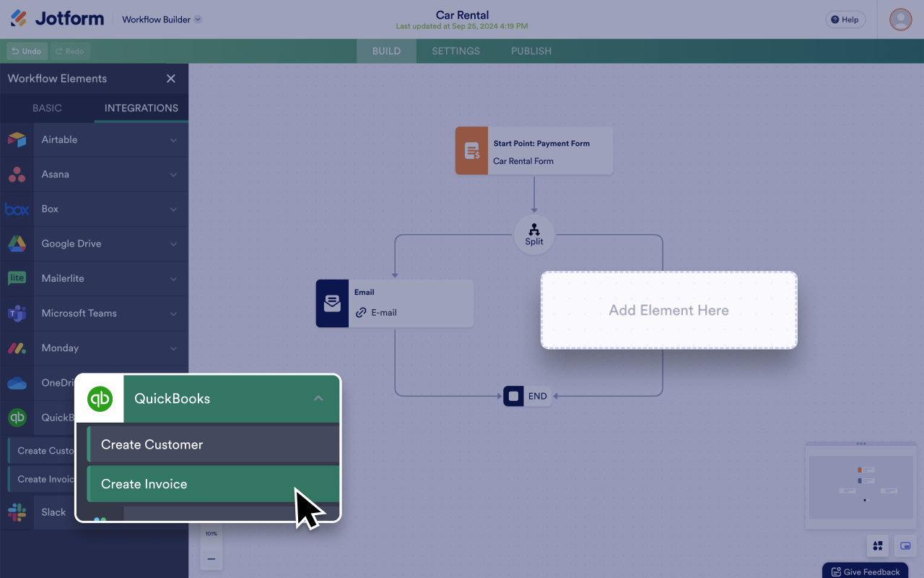Click the Jotform logo
924x578 pixels.
[57, 19]
